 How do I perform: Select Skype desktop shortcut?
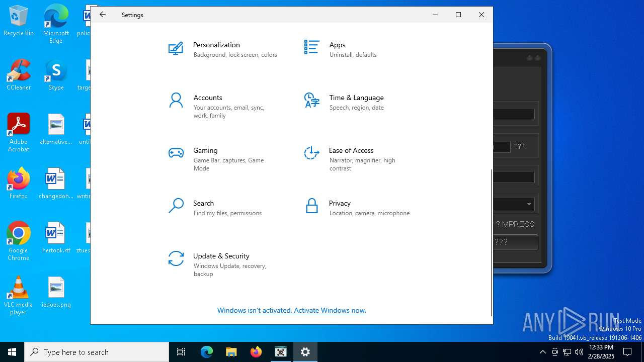pos(56,75)
